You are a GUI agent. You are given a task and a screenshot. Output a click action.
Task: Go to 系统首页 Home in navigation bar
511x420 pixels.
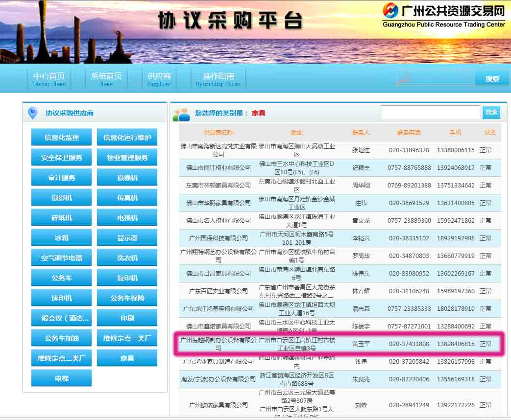106,79
